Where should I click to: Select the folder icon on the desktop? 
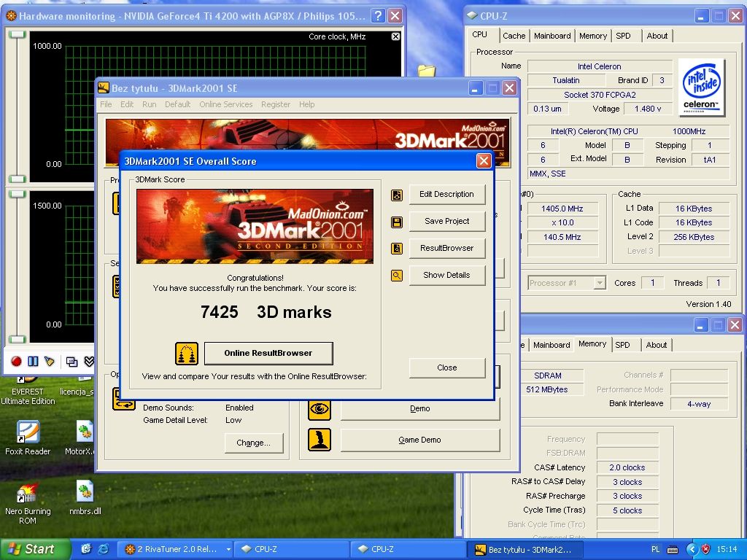(x=426, y=71)
